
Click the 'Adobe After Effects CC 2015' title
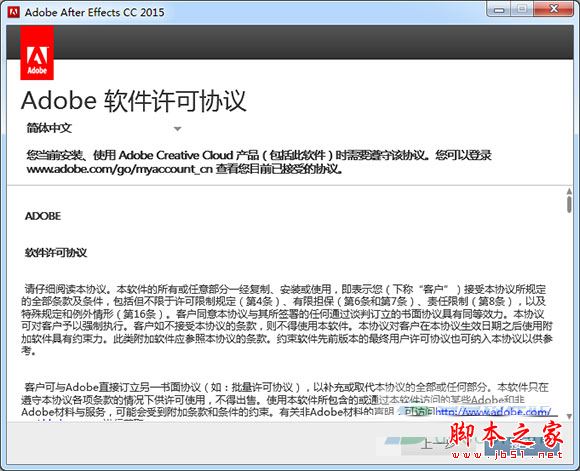(94, 12)
